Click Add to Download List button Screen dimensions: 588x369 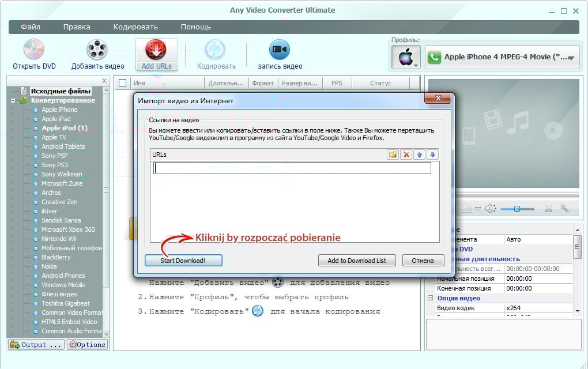(x=357, y=260)
